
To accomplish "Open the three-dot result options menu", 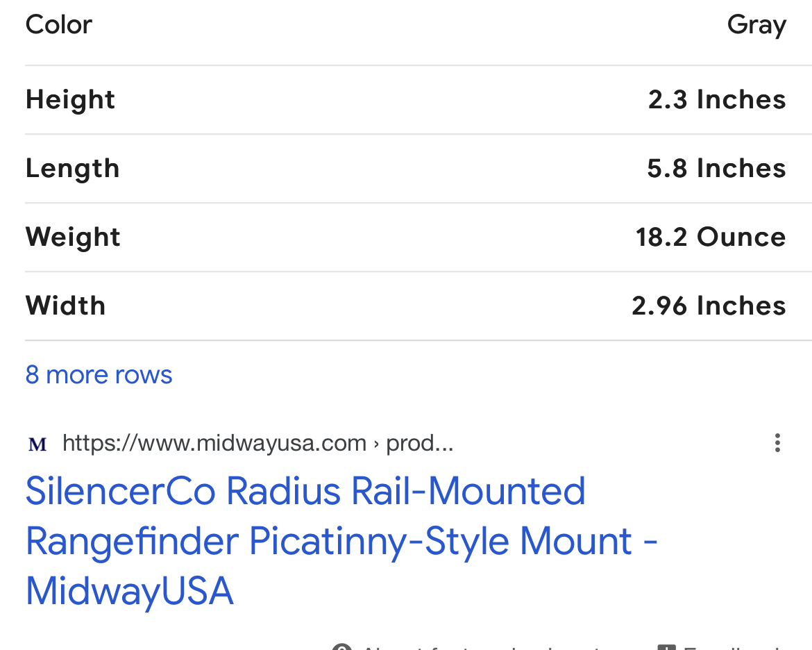I will (777, 443).
